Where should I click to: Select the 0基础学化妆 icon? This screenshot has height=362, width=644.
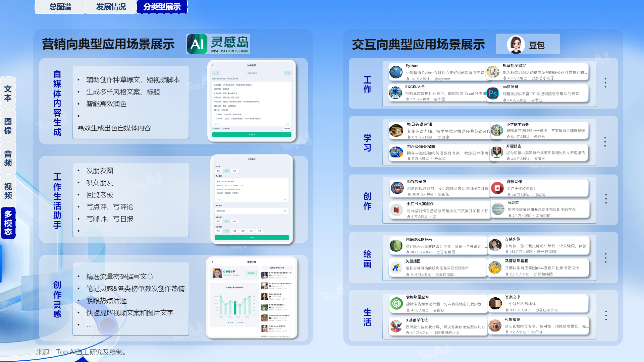click(396, 326)
